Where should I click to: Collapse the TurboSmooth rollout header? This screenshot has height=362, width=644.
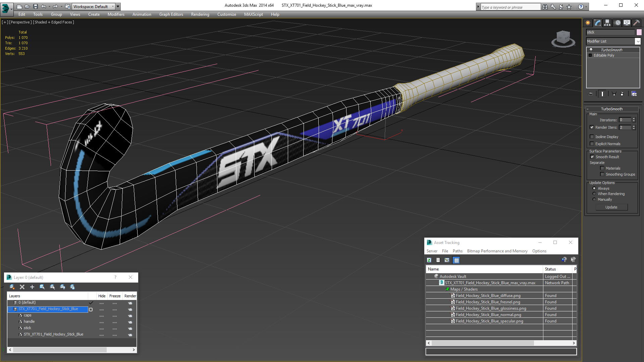[x=612, y=109]
